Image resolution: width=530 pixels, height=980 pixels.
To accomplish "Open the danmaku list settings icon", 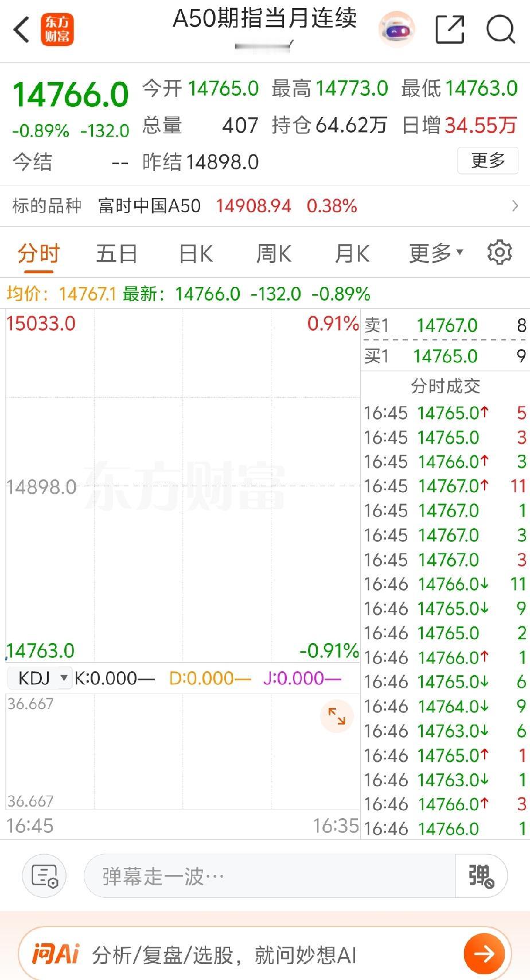I will (44, 876).
